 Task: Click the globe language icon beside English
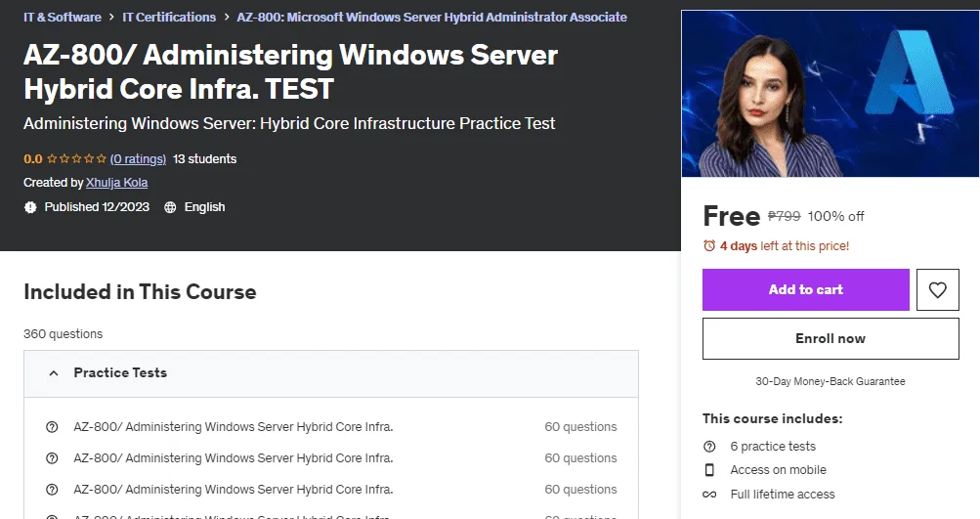170,207
